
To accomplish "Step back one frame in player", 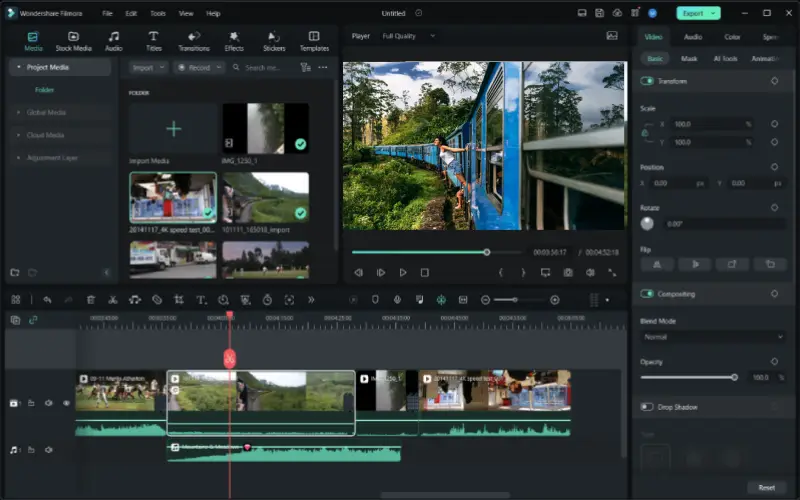I will click(x=359, y=272).
